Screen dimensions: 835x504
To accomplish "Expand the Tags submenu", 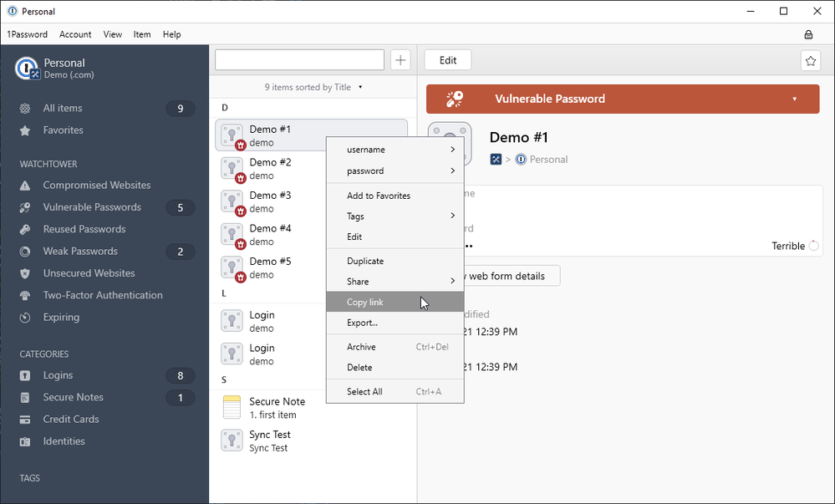I will 453,216.
